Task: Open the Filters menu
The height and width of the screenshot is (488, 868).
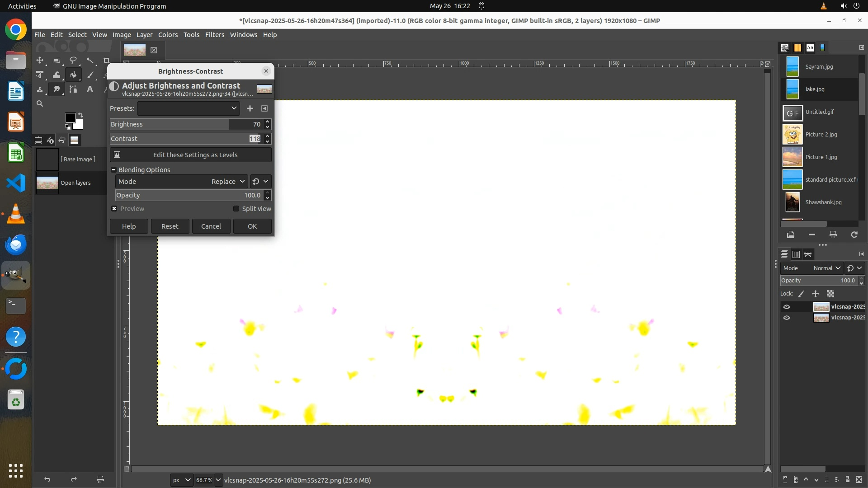Action: (214, 35)
